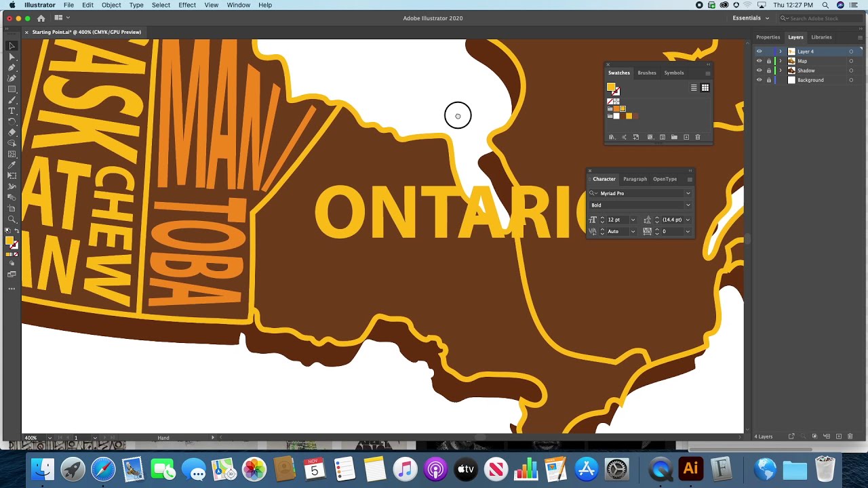Screen dimensions: 868x488
Task: Select the Zoom magnifier tool
Action: click(x=12, y=220)
